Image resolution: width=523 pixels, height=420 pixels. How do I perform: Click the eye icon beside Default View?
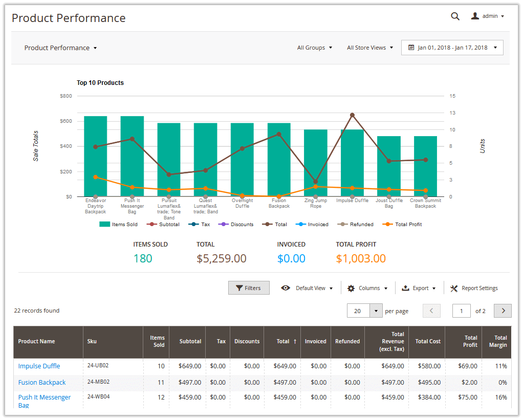click(x=286, y=288)
